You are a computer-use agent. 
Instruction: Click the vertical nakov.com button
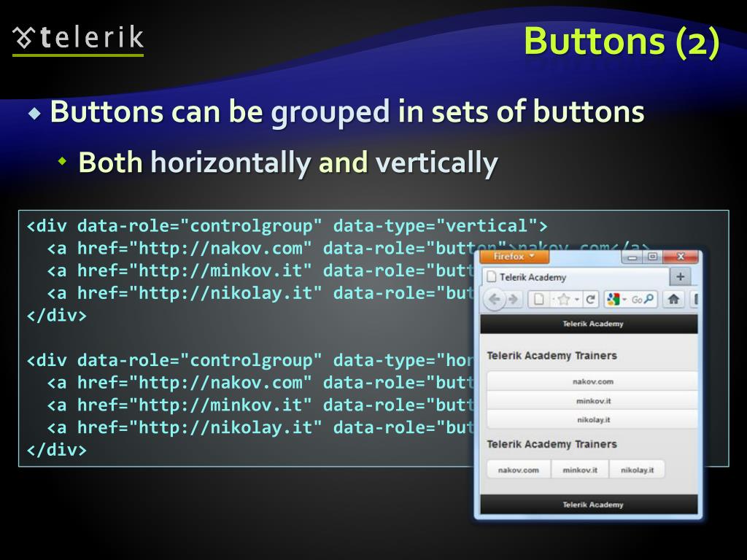(592, 381)
